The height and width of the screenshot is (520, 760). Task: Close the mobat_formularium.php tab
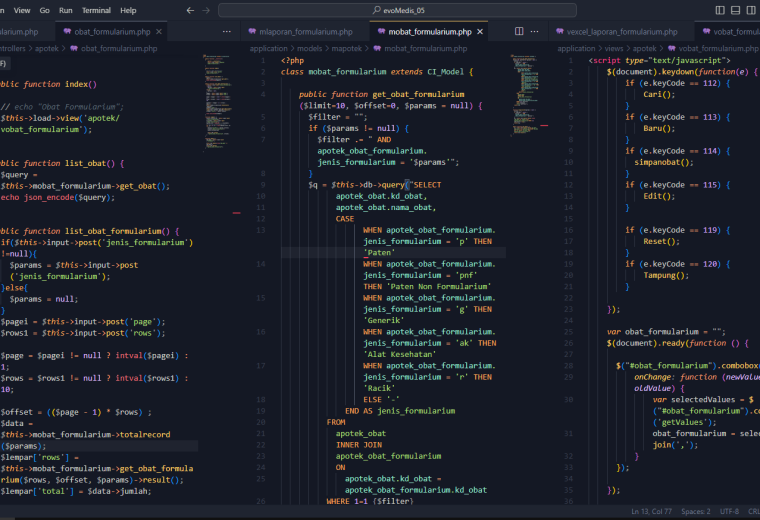click(480, 32)
